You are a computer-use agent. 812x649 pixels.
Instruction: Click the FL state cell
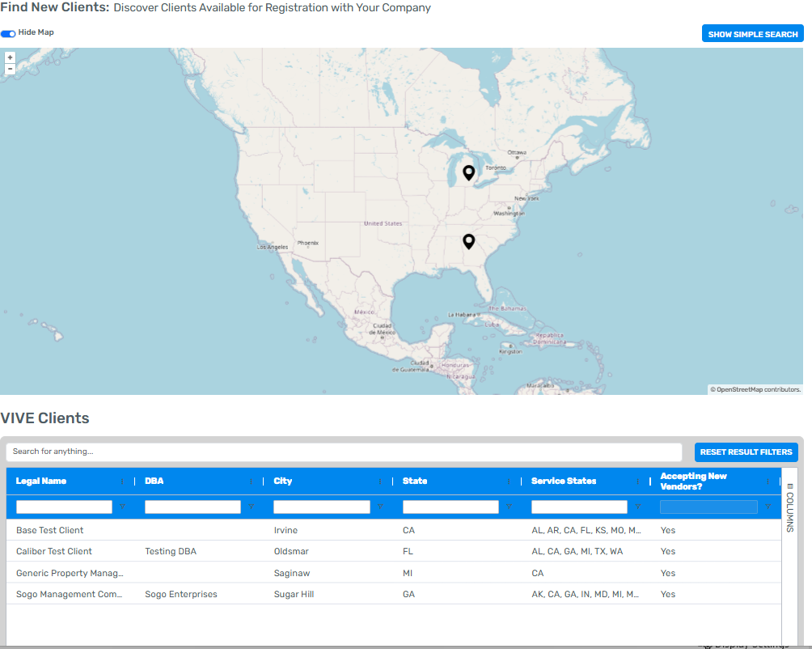pos(408,552)
